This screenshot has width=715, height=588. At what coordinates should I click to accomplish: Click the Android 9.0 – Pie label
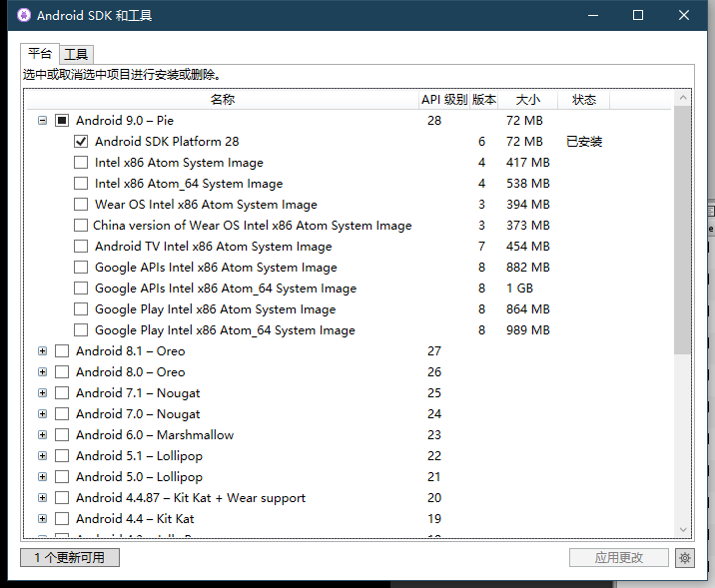tap(125, 121)
